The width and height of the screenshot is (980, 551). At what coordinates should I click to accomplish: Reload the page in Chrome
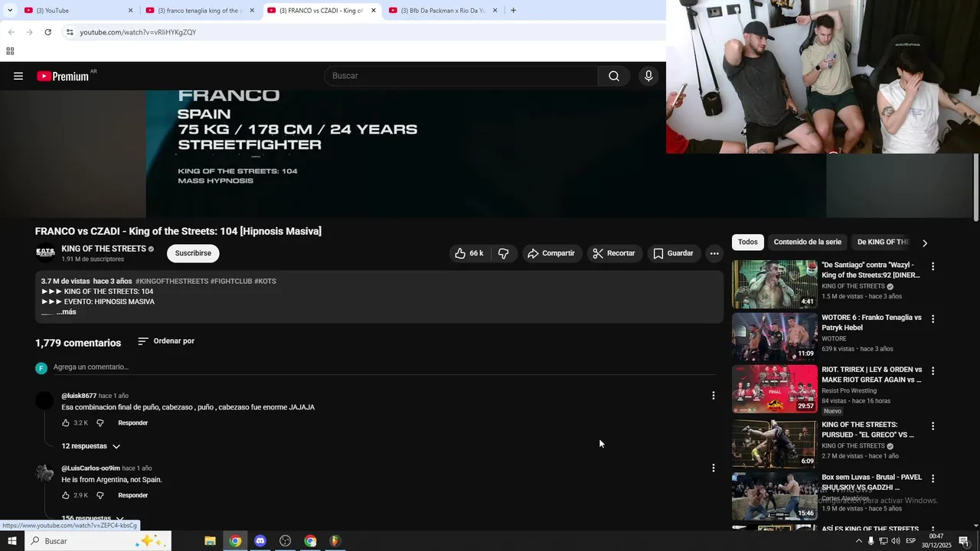(47, 32)
